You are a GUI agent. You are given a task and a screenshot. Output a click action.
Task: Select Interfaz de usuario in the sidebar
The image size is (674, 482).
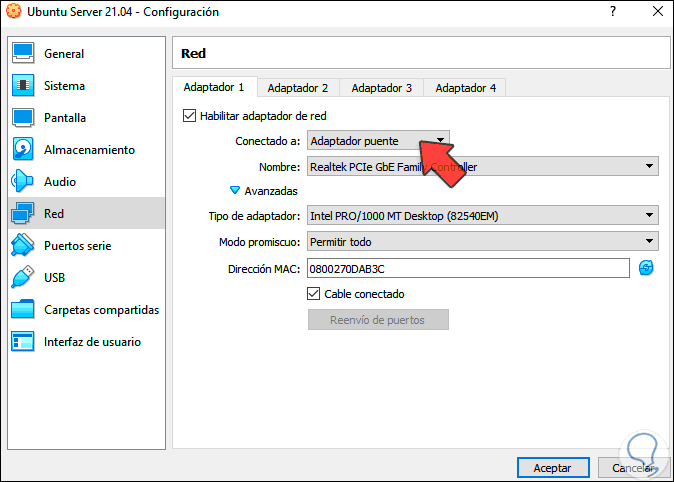tap(86, 341)
